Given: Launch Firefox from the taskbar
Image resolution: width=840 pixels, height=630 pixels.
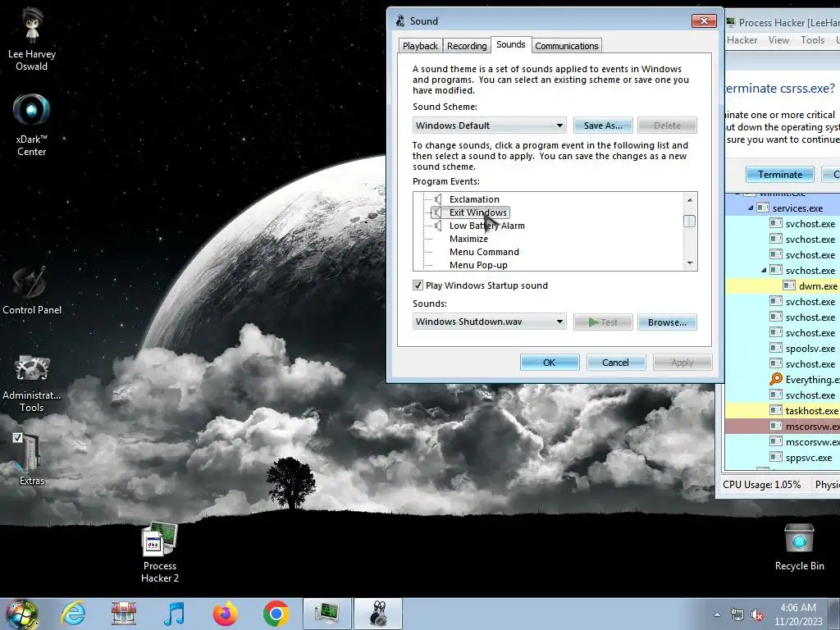Looking at the screenshot, I should click(x=225, y=614).
